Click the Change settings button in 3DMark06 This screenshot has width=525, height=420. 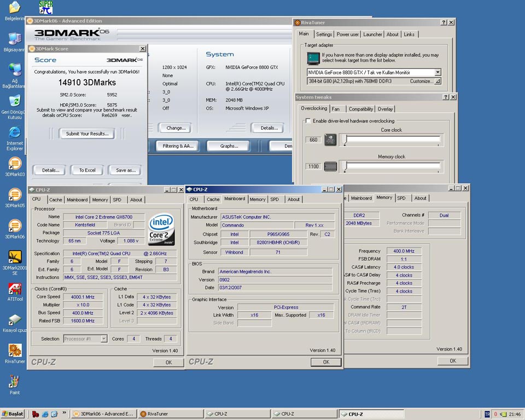pyautogui.click(x=176, y=128)
